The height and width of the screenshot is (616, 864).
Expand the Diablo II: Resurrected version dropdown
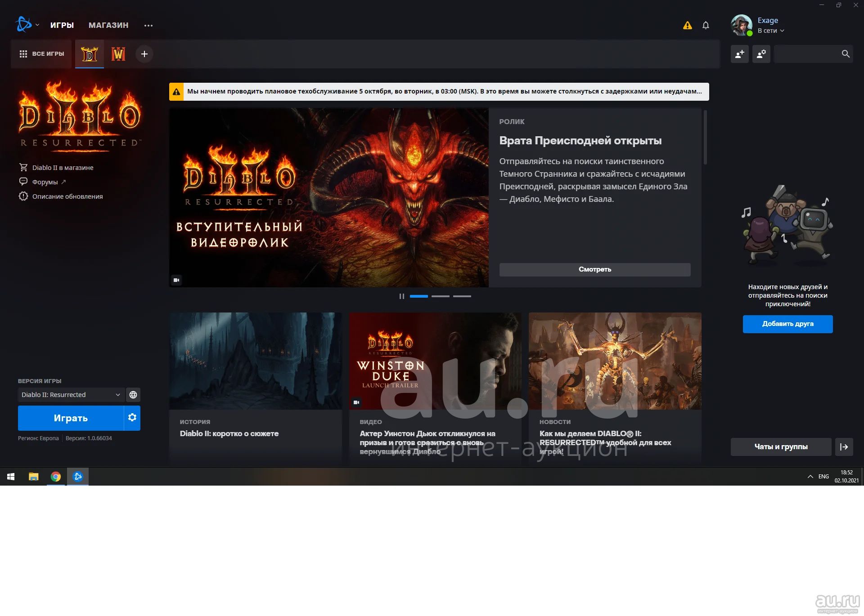coord(71,395)
